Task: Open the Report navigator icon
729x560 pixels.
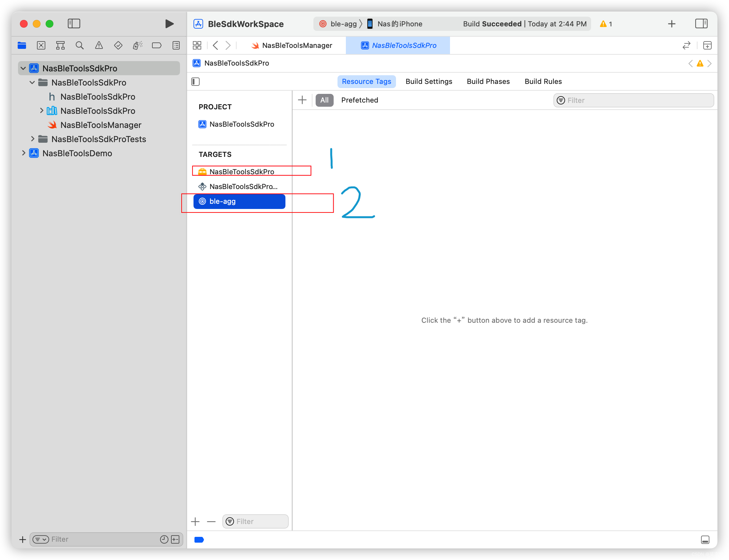Action: coord(176,45)
